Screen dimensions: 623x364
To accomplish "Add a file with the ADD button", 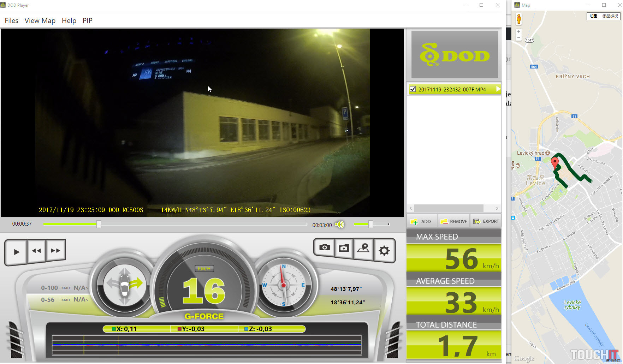I will 422,221.
